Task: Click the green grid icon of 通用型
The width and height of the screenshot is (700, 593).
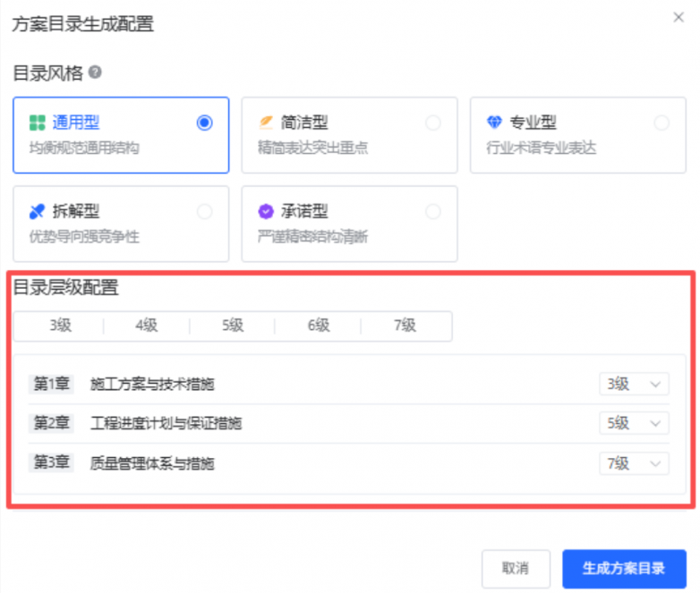Action: pyautogui.click(x=37, y=123)
